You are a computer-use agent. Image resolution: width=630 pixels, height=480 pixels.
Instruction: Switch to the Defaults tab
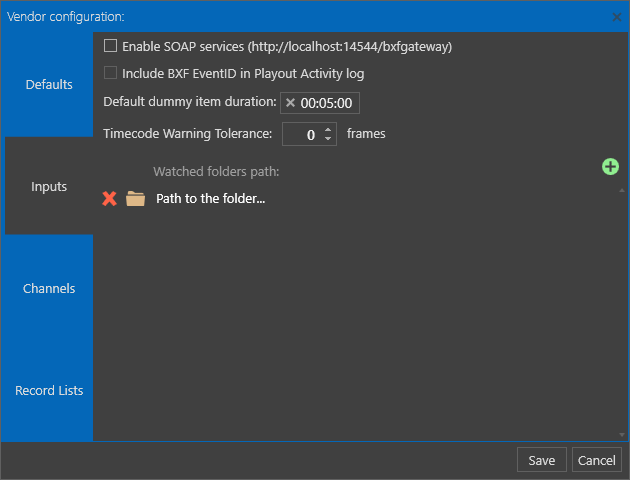coord(49,84)
